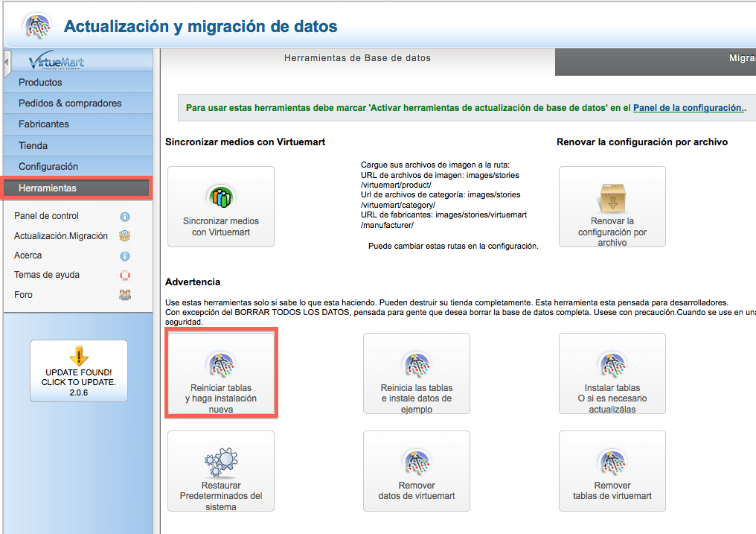This screenshot has width=756, height=534.
Task: Open the Tienda menu
Action: [x=78, y=145]
